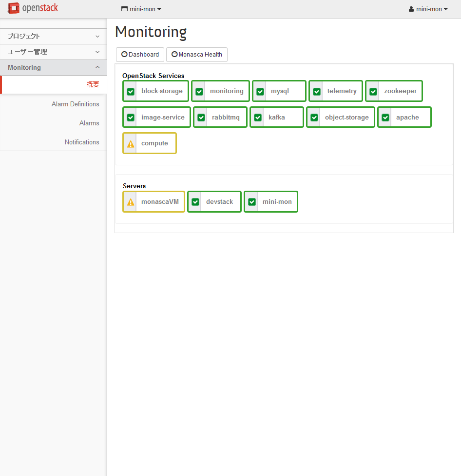Open the compute service label

point(154,143)
